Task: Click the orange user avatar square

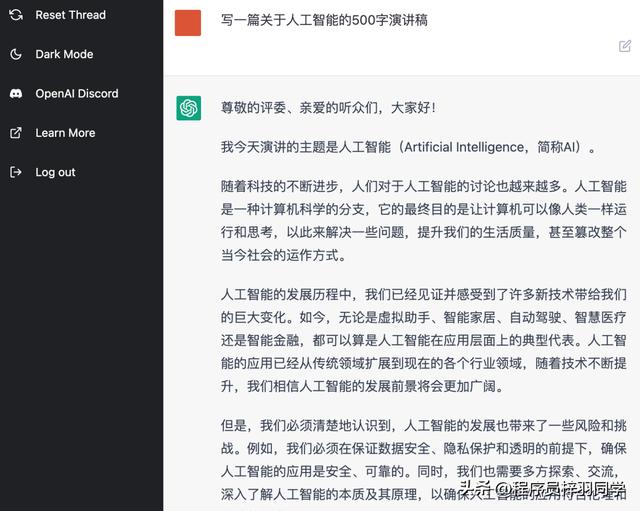Action: coord(188,23)
